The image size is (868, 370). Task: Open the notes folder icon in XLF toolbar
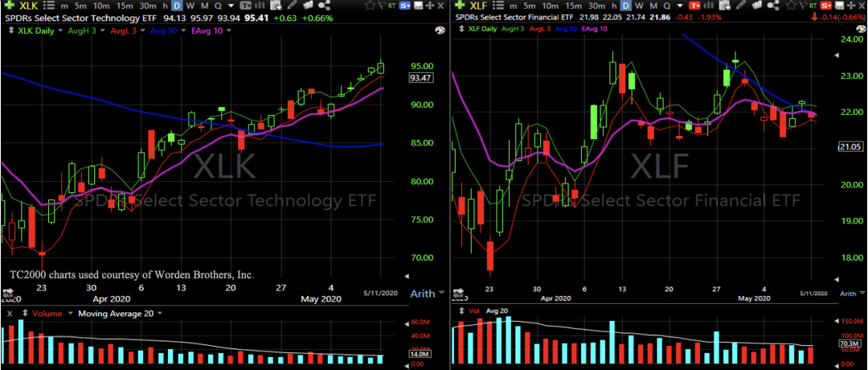tap(757, 6)
